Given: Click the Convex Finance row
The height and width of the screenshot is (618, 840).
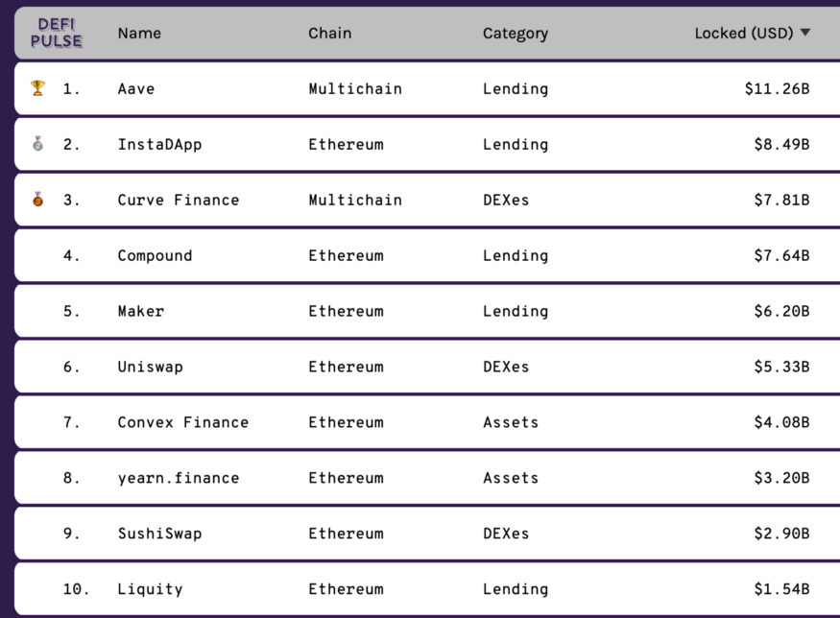Looking at the screenshot, I should point(183,422).
